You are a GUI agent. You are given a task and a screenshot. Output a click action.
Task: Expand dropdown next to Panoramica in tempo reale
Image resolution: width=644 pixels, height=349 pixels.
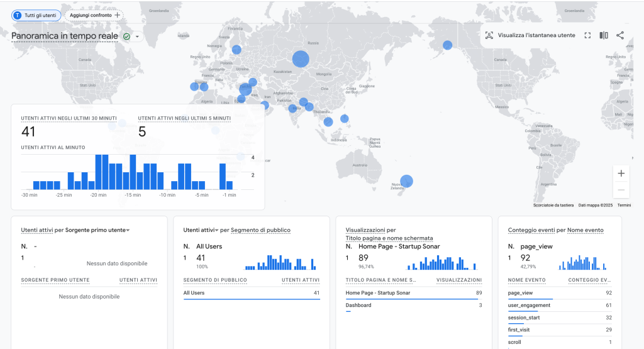coord(136,36)
